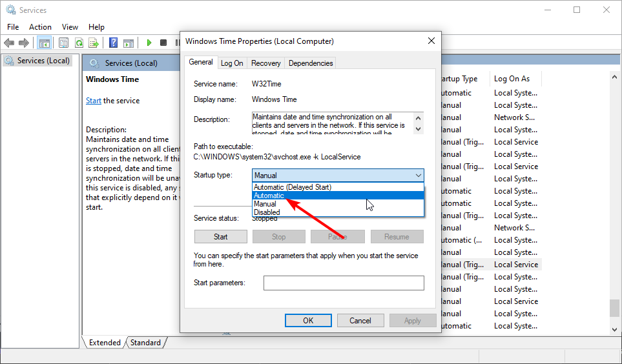
Task: Click green Start Service play icon
Action: pyautogui.click(x=149, y=43)
